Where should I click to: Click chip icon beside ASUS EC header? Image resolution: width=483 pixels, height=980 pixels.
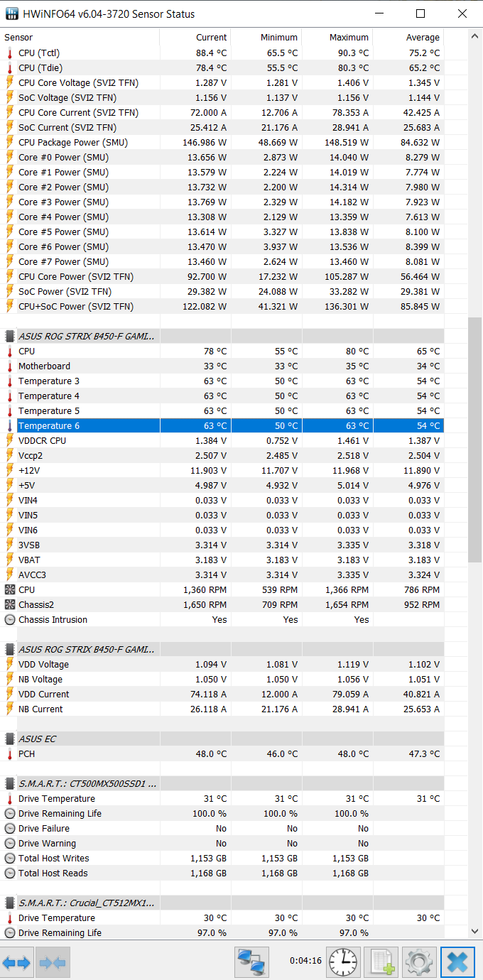click(x=10, y=739)
